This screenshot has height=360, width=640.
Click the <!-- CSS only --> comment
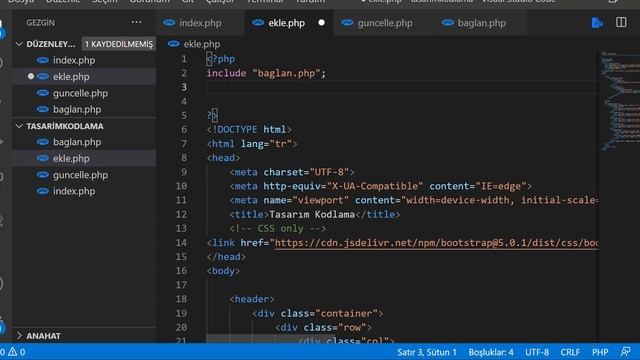278,229
